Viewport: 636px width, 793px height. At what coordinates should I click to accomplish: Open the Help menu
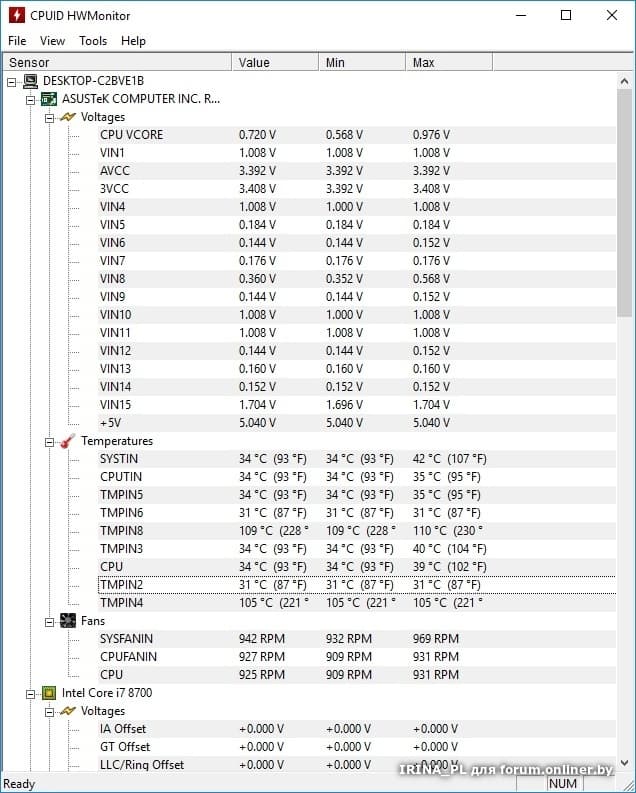pos(133,41)
